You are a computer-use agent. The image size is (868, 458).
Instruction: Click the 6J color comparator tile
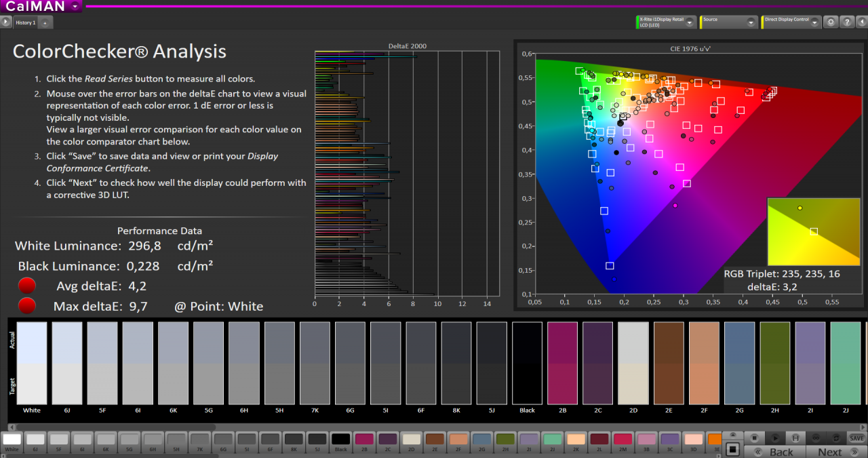coord(67,363)
